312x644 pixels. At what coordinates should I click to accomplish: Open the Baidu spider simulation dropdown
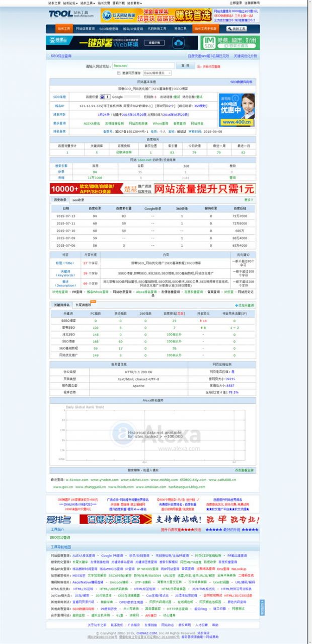point(157,73)
